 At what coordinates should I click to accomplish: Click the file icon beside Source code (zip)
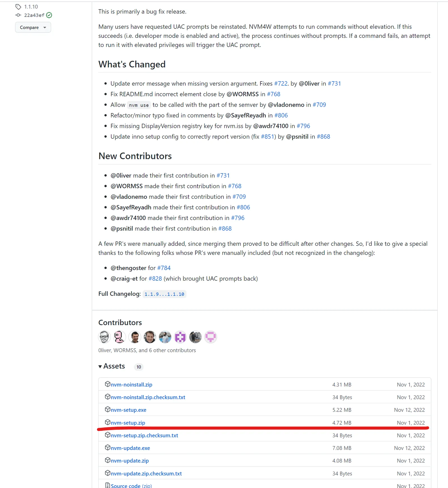[x=108, y=485]
